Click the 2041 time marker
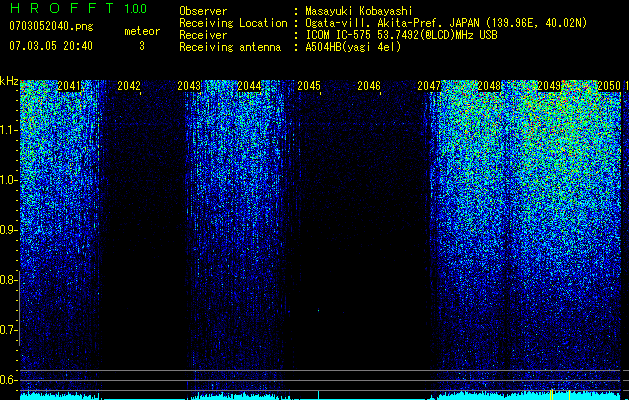 (x=69, y=86)
